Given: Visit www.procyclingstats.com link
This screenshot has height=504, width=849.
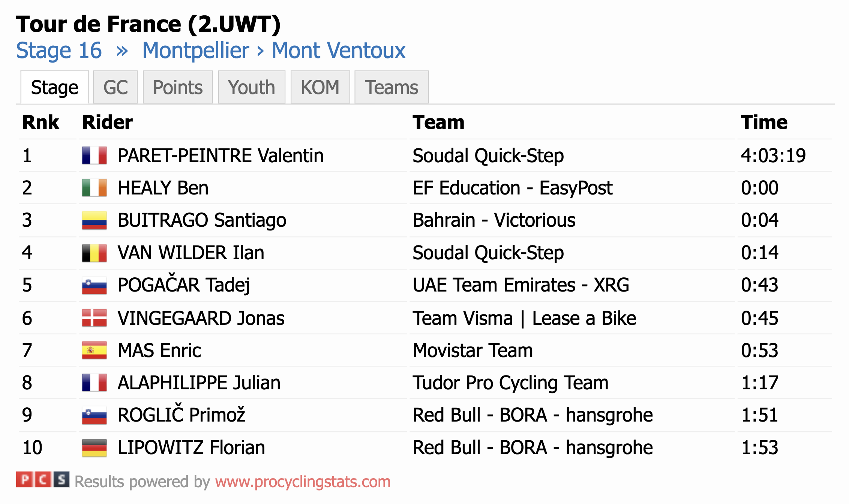Looking at the screenshot, I should [x=303, y=482].
